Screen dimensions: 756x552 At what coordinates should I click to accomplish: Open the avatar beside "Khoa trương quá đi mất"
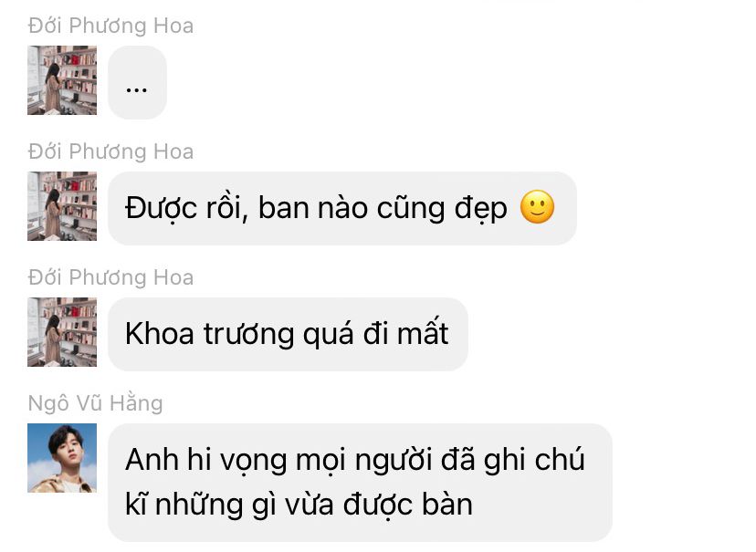tap(62, 332)
